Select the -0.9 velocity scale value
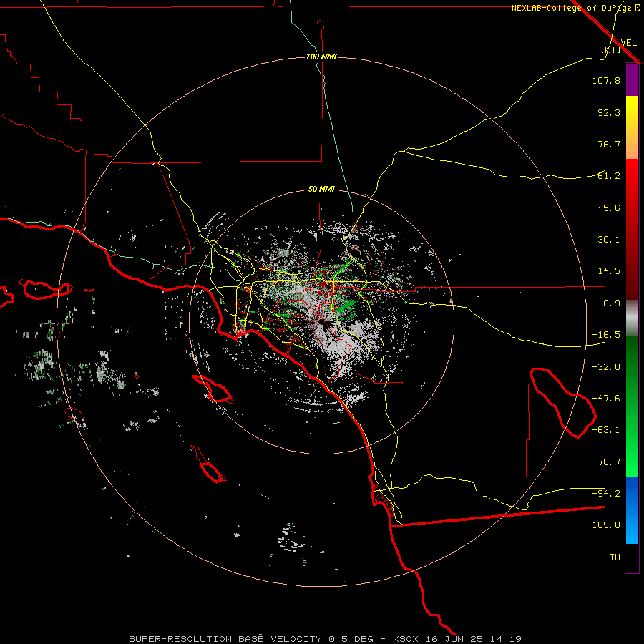Image resolution: width=644 pixels, height=644 pixels. tap(609, 303)
